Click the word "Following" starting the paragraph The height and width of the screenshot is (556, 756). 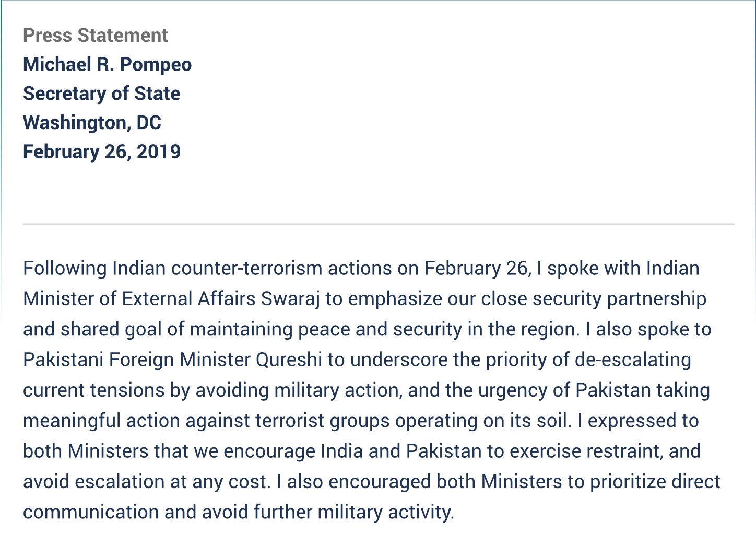(65, 269)
